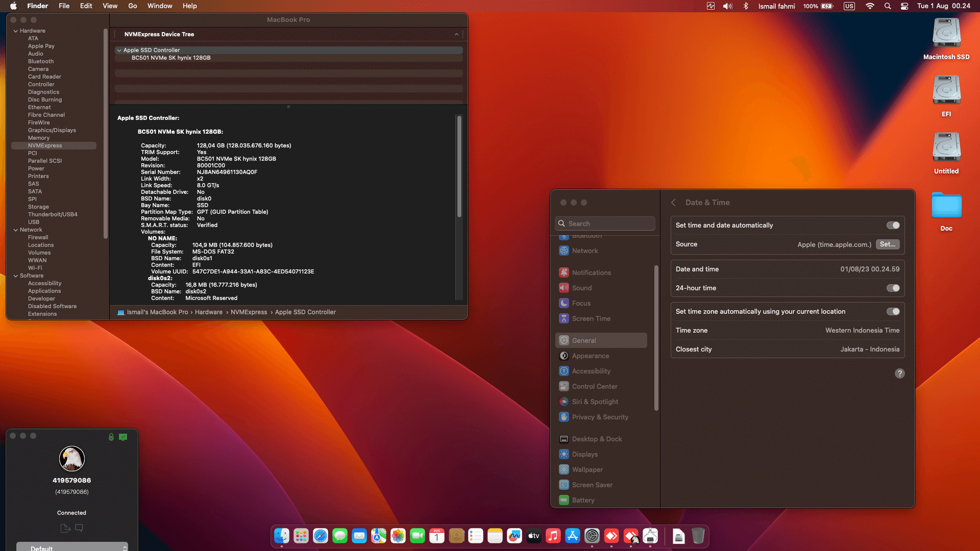Select Privacy & Security in the settings sidebar

coord(599,417)
